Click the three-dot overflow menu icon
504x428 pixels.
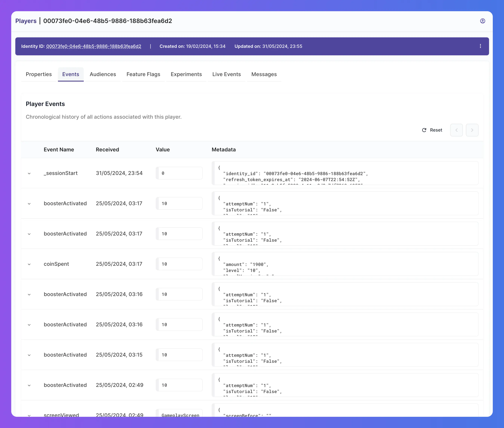click(481, 46)
